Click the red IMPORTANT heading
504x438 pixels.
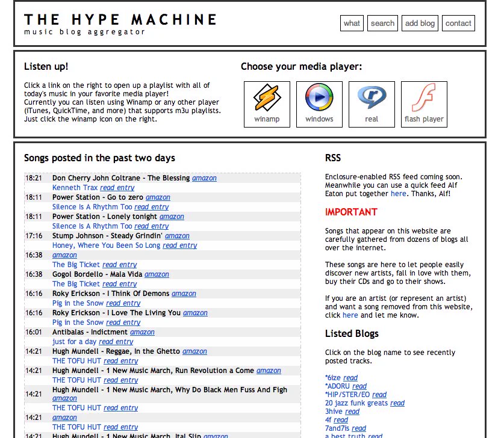pos(351,212)
